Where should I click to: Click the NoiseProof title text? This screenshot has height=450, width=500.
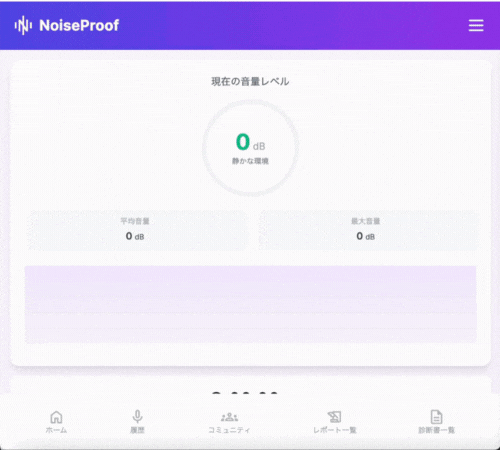click(x=79, y=25)
